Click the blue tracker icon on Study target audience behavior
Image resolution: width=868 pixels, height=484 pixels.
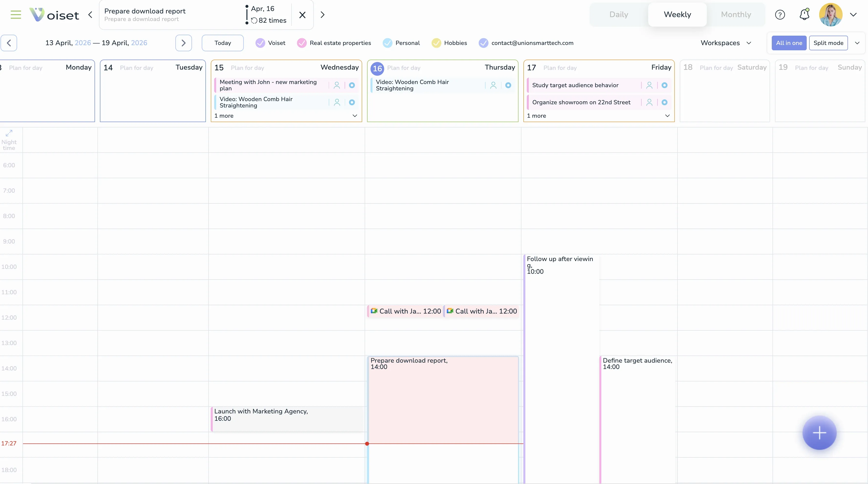pos(665,85)
